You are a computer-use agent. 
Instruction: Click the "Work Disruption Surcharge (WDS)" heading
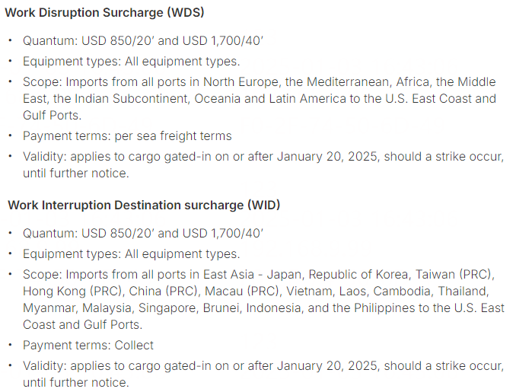click(x=106, y=13)
